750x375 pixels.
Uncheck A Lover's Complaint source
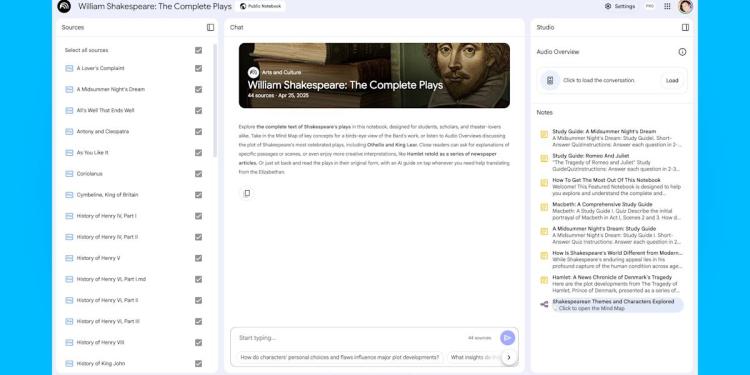(199, 68)
